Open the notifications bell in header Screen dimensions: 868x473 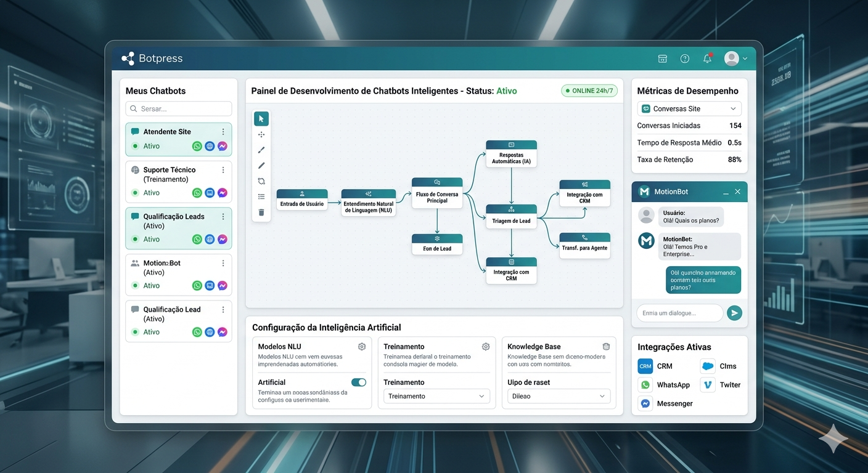pyautogui.click(x=707, y=59)
